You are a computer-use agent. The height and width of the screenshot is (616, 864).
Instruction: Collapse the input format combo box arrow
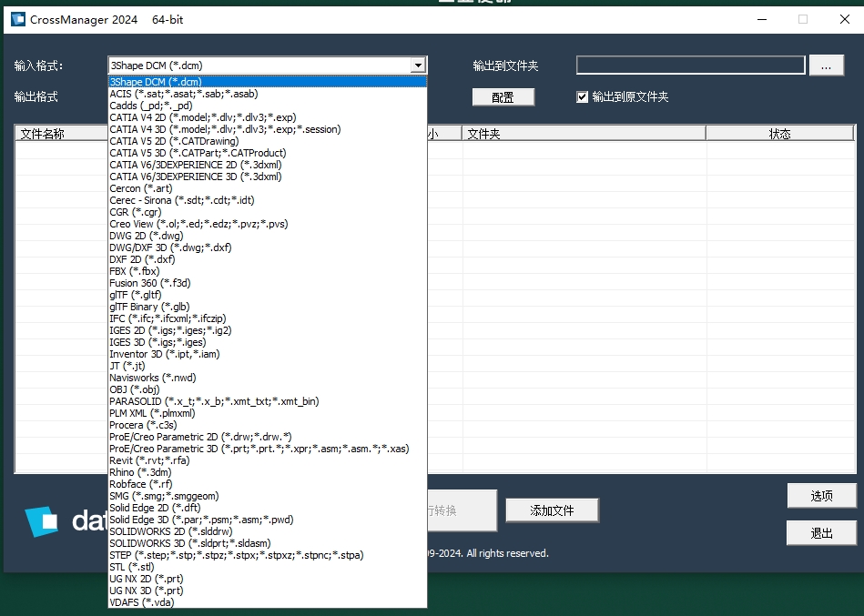tap(418, 65)
